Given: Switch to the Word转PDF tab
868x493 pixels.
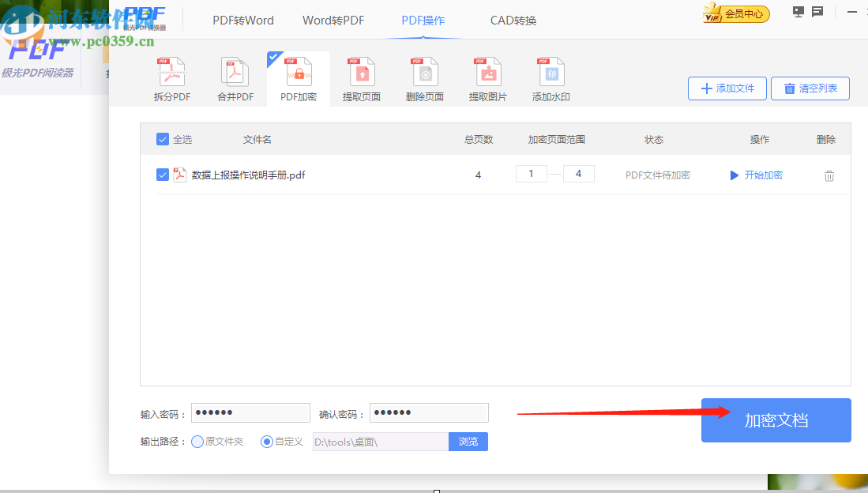Looking at the screenshot, I should [x=333, y=21].
